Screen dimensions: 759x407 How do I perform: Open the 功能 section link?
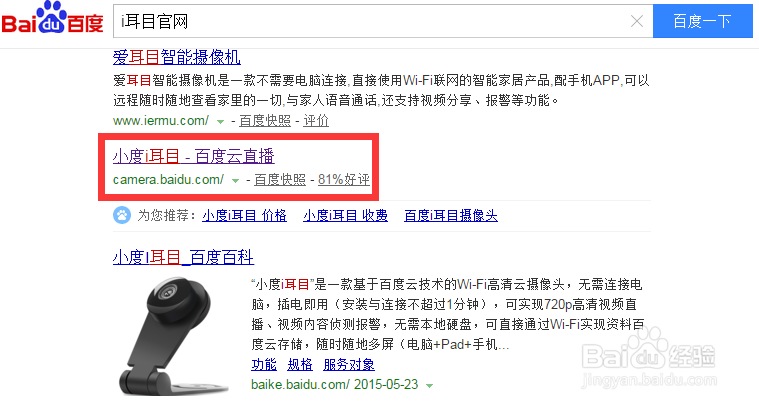(x=264, y=364)
